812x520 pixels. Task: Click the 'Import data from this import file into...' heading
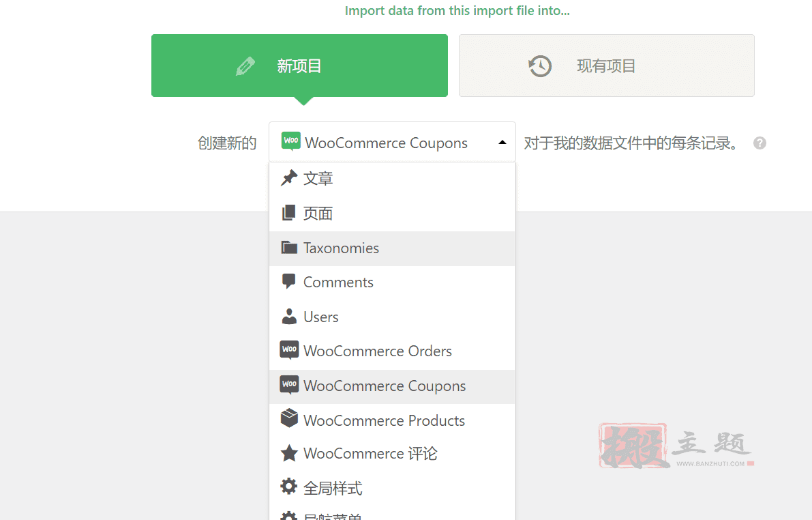[x=457, y=11]
